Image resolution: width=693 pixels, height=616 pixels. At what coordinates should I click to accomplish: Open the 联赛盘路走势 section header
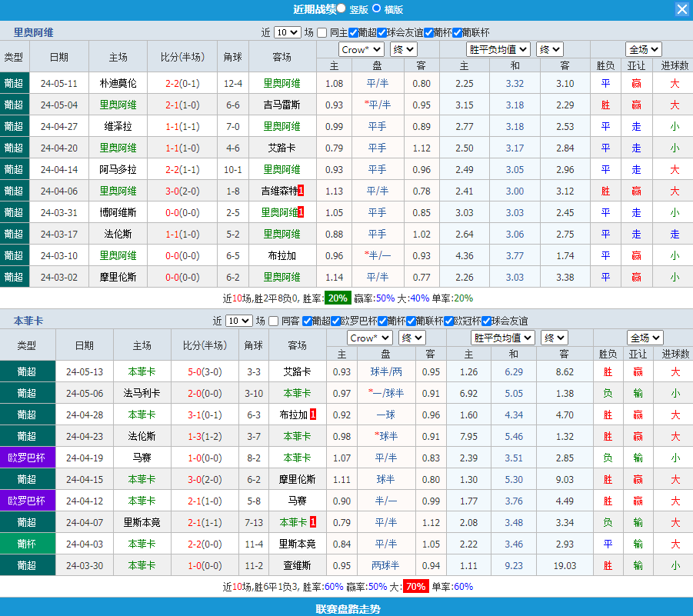tap(346, 608)
